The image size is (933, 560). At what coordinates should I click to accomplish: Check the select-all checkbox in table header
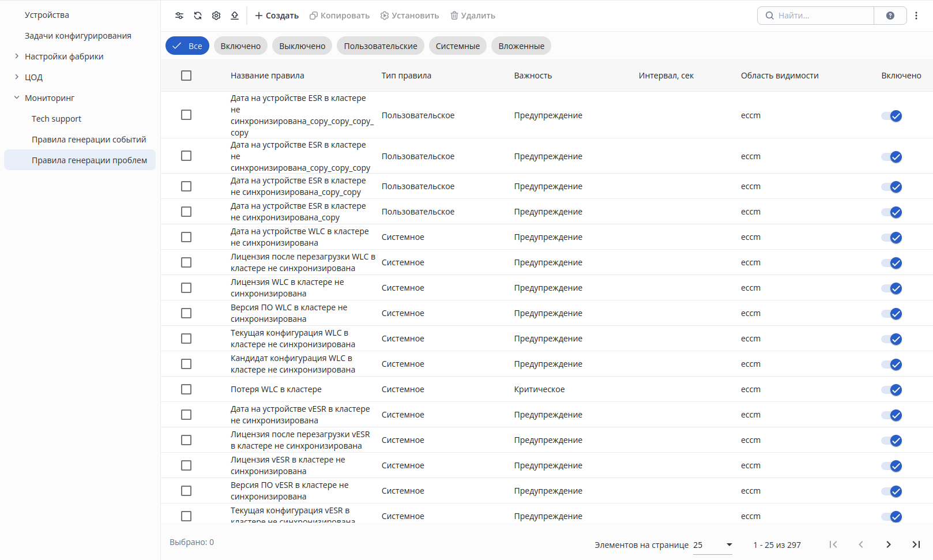pyautogui.click(x=186, y=76)
